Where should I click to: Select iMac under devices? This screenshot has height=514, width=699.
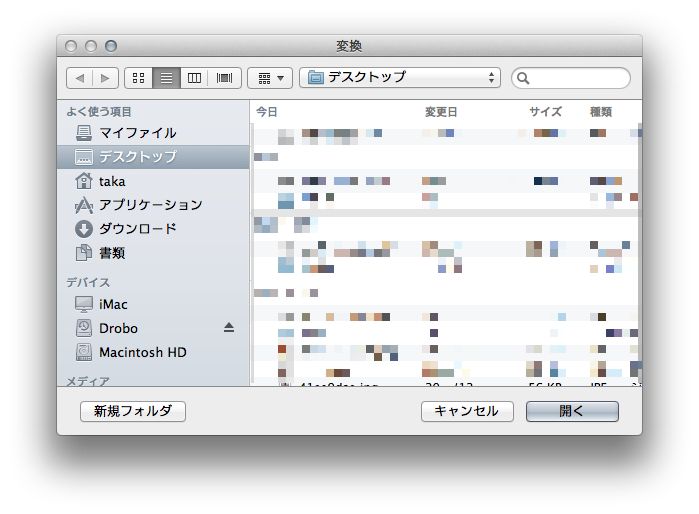(x=153, y=304)
